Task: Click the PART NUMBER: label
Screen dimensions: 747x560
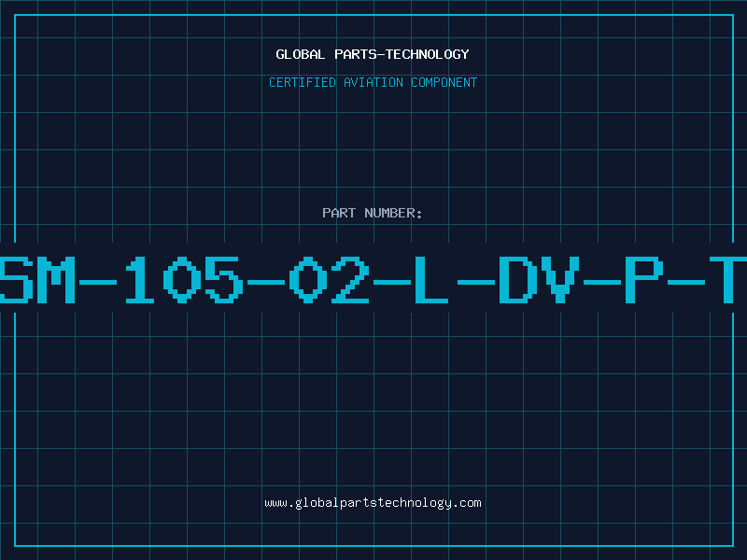Action: click(x=373, y=213)
